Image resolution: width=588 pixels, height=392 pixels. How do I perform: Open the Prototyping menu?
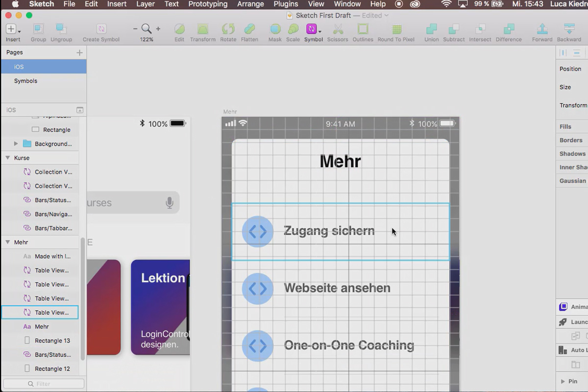coord(208,4)
